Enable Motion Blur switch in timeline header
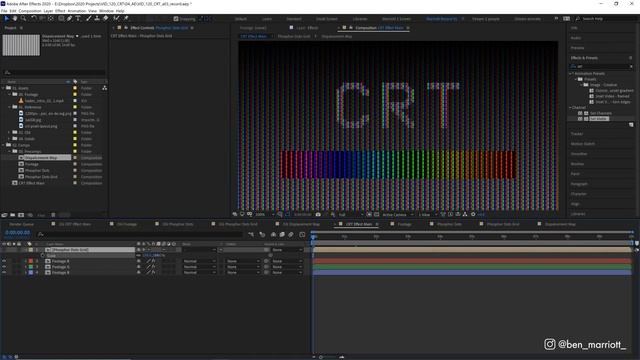 (291, 234)
